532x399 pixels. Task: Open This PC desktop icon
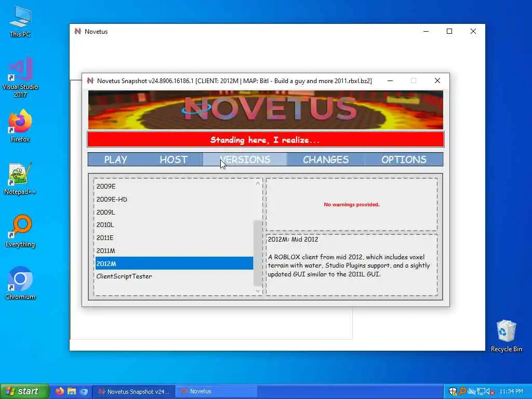click(x=20, y=21)
